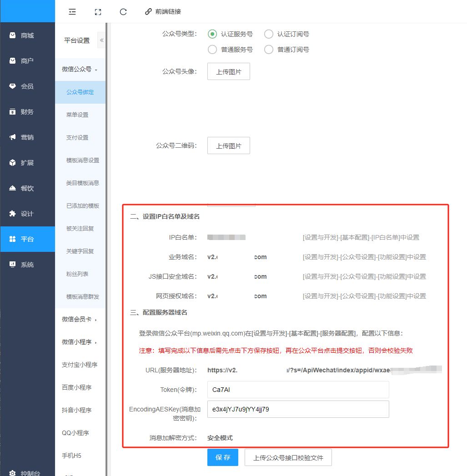Image resolution: width=467 pixels, height=476 pixels.
Task: Choose 普通订阅号 account type
Action: point(269,50)
